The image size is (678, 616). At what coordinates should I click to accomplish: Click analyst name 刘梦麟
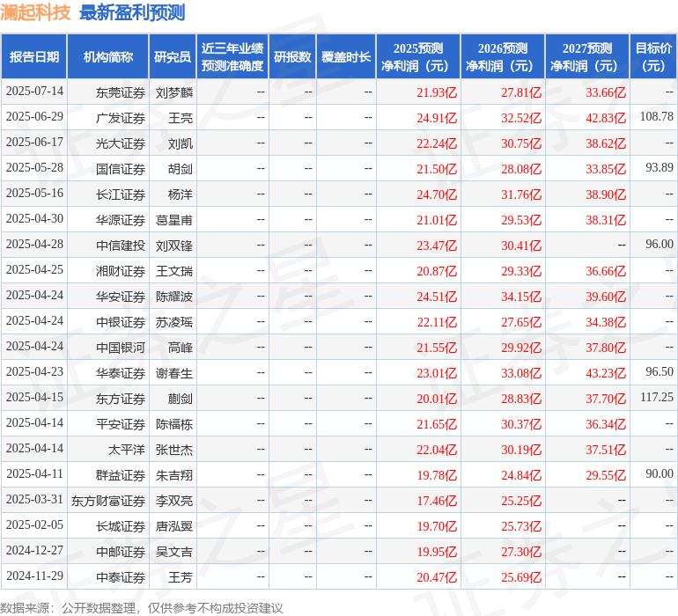(173, 93)
